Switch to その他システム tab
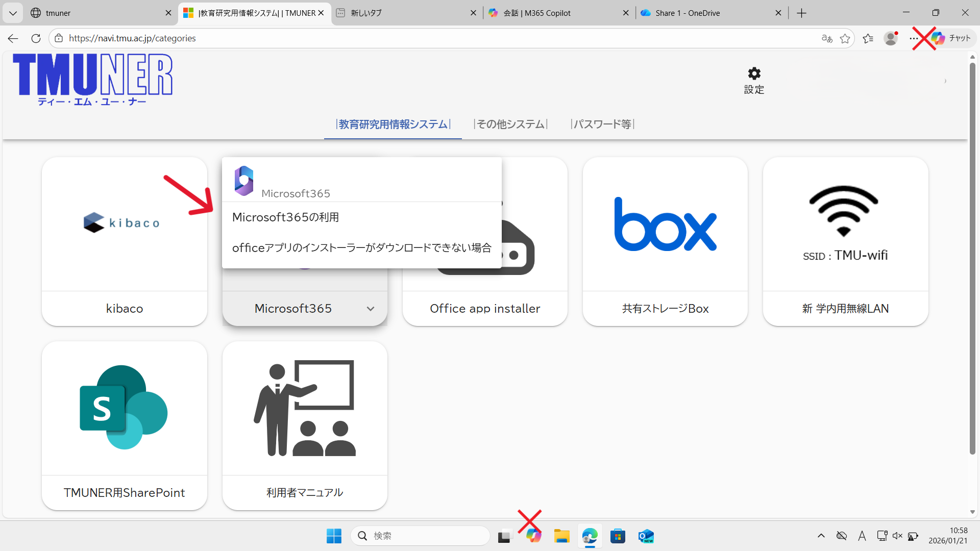The image size is (980, 551). tap(510, 124)
